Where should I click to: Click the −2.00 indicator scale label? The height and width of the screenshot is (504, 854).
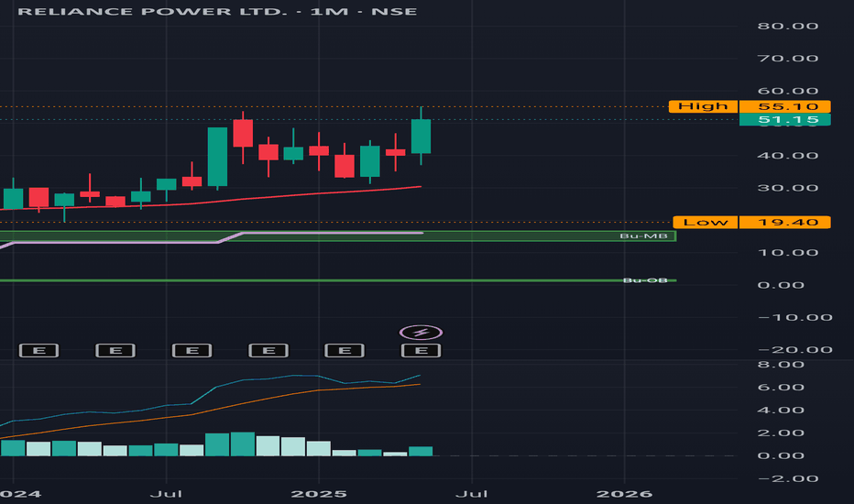tap(787, 479)
